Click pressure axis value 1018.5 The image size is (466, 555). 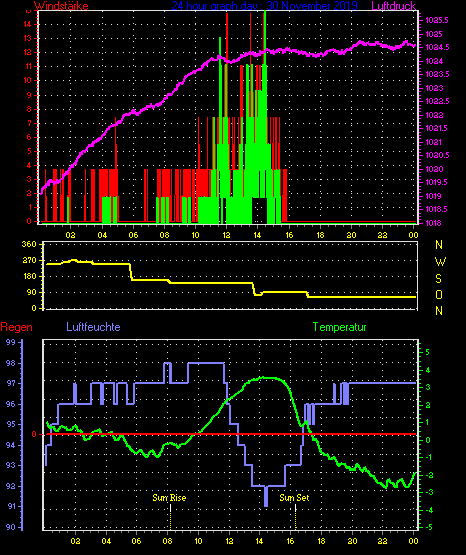(x=437, y=209)
